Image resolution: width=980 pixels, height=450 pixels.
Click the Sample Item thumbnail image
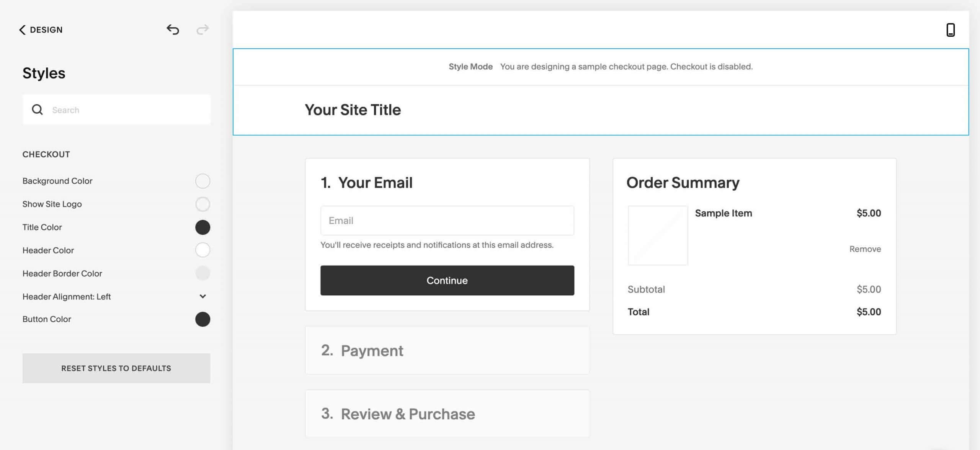(x=658, y=235)
